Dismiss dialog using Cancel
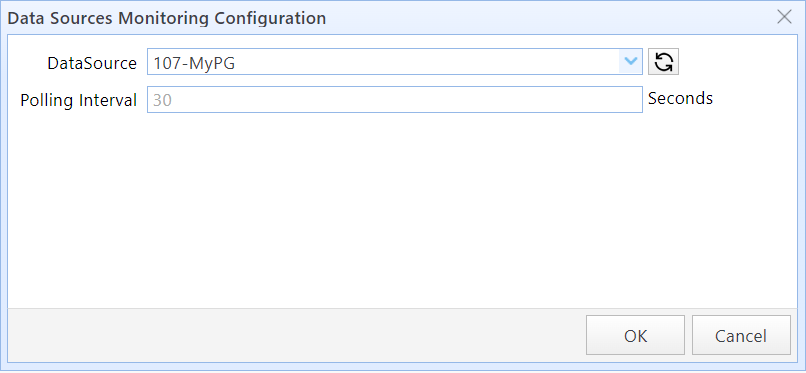 741,335
